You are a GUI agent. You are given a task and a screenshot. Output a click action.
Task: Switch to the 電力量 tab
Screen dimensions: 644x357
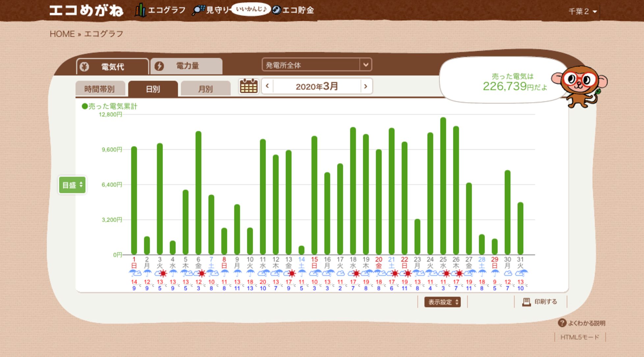click(186, 66)
